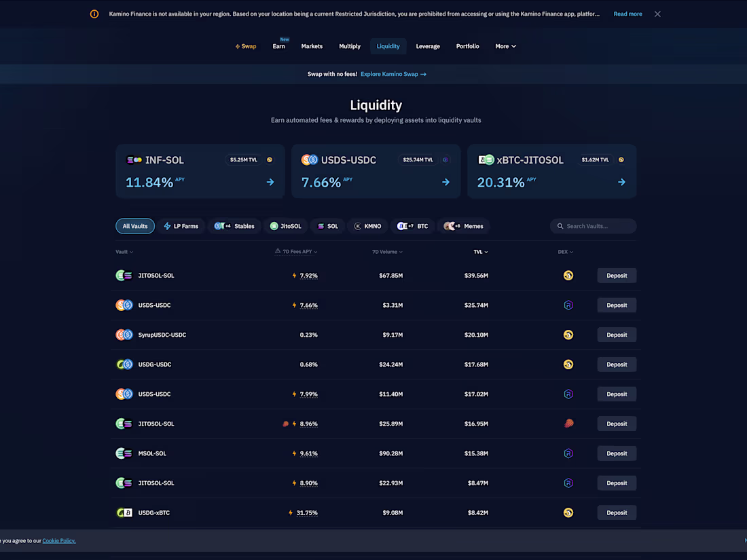Click the DEX icon on USDS-USDC card

(x=445, y=160)
